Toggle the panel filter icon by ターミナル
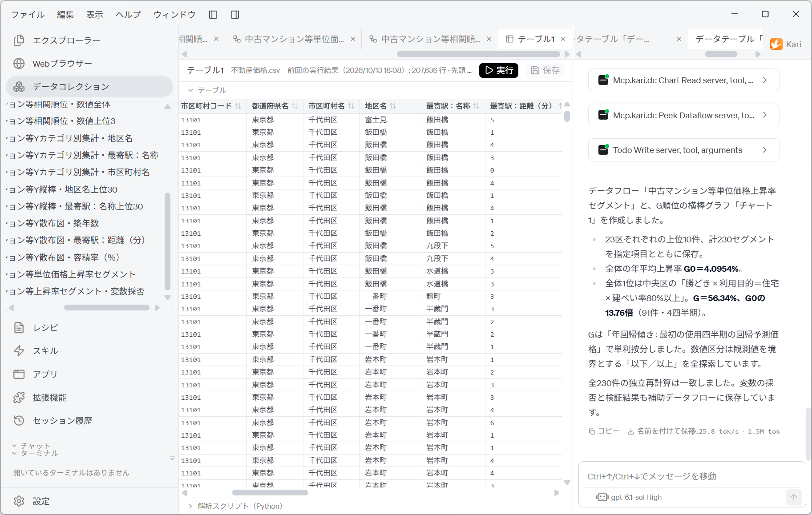This screenshot has height=515, width=812. click(x=172, y=458)
